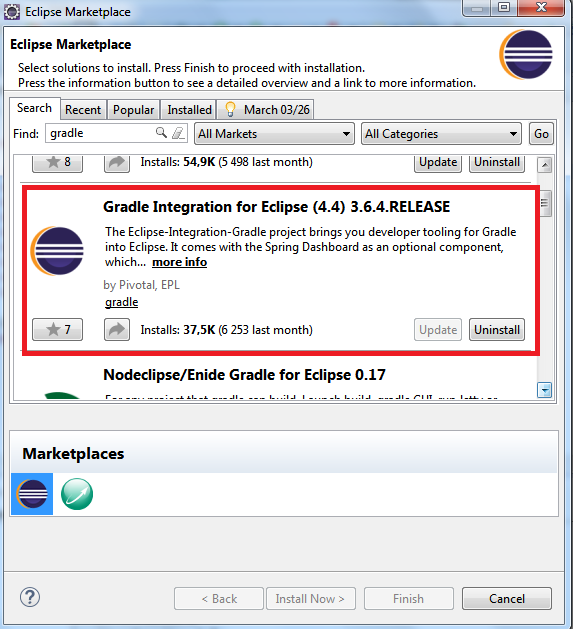The height and width of the screenshot is (629, 573).
Task: Click Update button in the top listing
Action: point(438,163)
